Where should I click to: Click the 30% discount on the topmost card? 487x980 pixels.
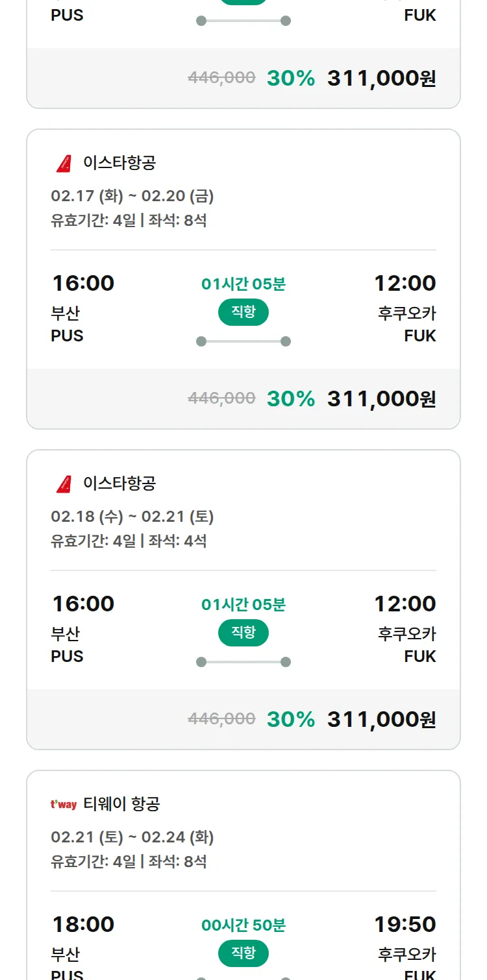(290, 79)
